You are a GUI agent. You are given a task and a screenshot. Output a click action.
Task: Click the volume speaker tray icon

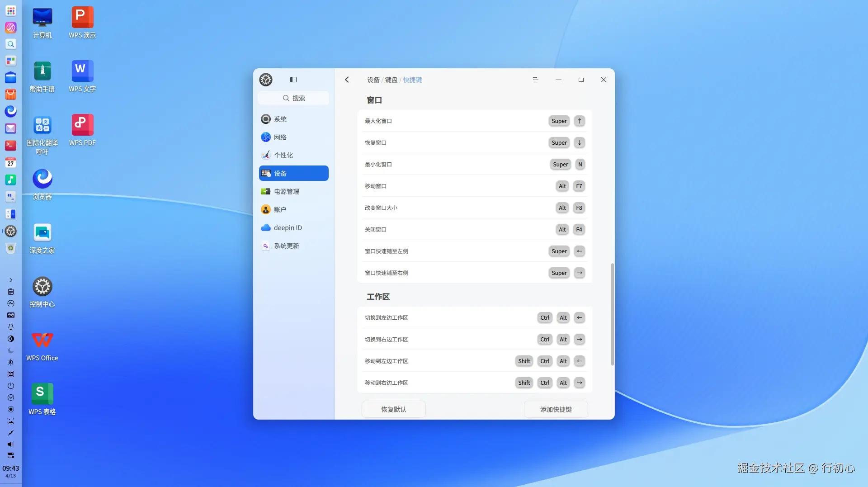pyautogui.click(x=11, y=444)
